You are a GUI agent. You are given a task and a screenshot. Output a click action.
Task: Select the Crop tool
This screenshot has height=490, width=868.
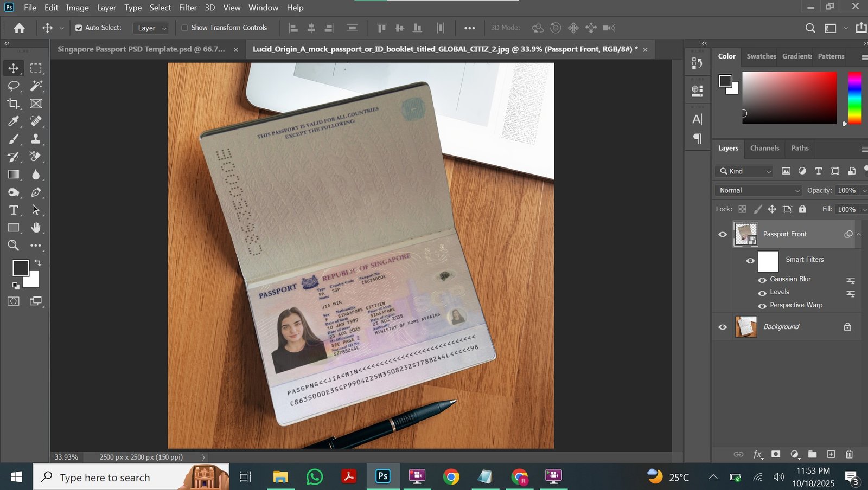coord(14,104)
